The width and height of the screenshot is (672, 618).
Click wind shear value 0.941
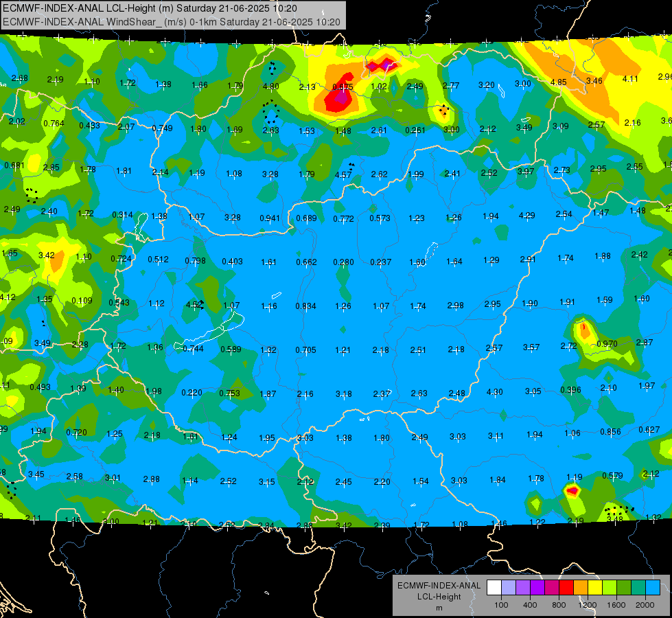270,218
